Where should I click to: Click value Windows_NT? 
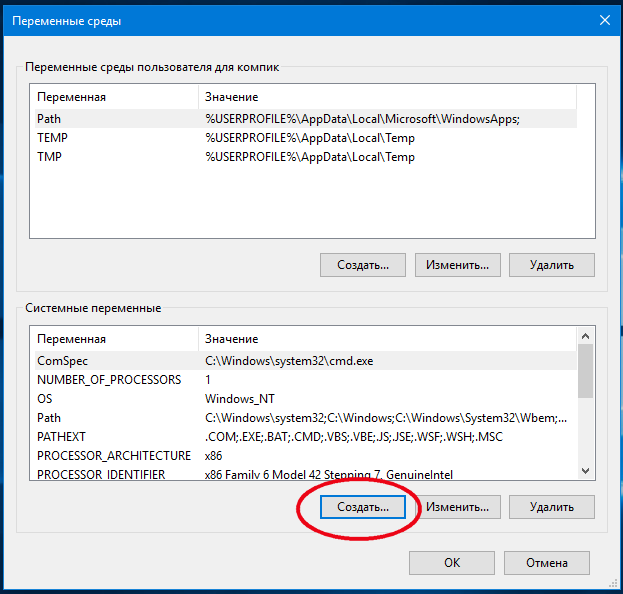tap(240, 399)
